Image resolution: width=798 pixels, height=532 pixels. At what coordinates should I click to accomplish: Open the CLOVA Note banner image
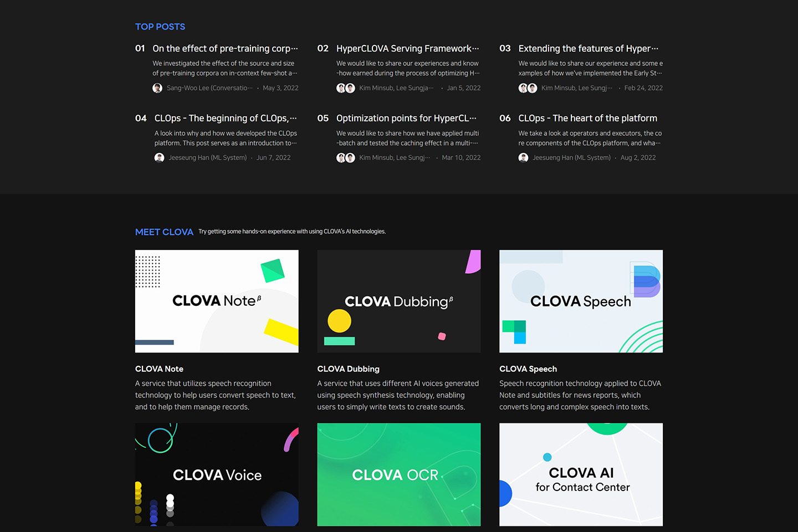pos(217,301)
